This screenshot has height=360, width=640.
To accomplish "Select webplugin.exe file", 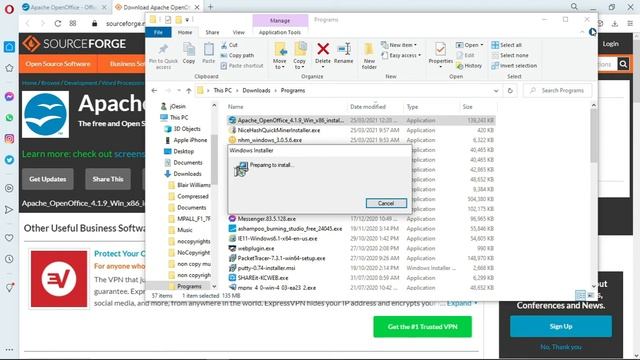I will [256, 248].
